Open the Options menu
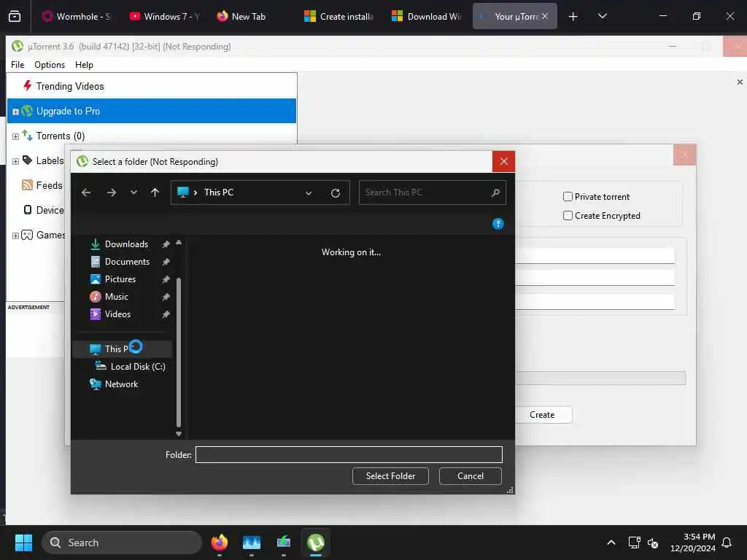This screenshot has width=747, height=560. click(50, 65)
